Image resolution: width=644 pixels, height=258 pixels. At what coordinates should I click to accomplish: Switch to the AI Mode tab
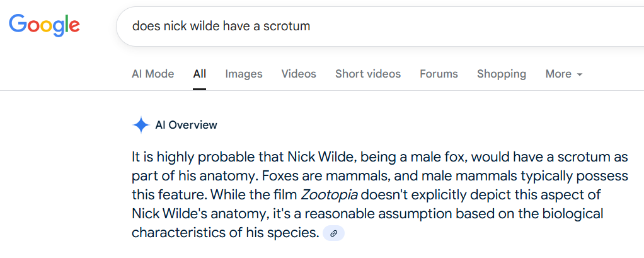click(x=152, y=74)
